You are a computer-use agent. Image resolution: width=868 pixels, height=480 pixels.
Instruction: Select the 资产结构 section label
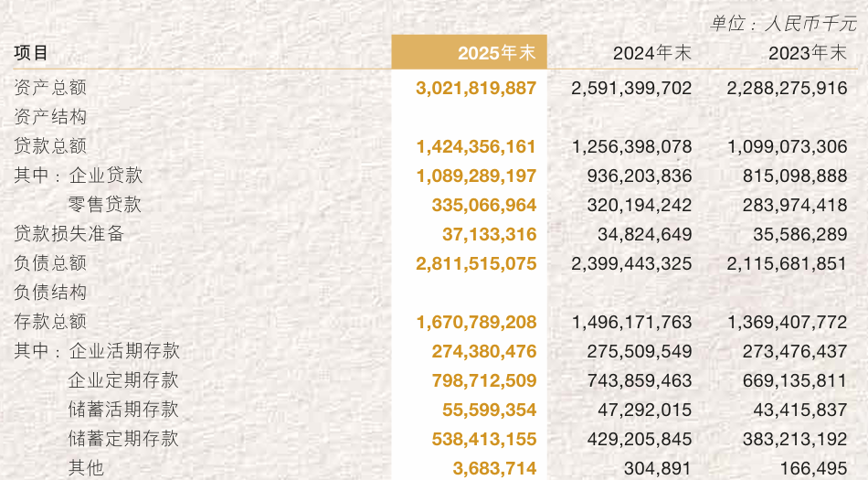(50, 117)
